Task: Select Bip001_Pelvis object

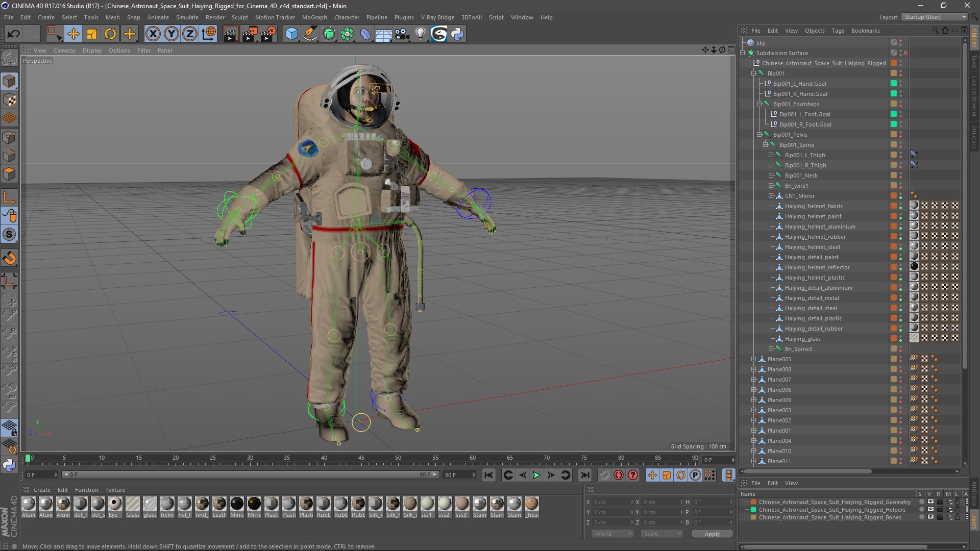Action: (790, 135)
